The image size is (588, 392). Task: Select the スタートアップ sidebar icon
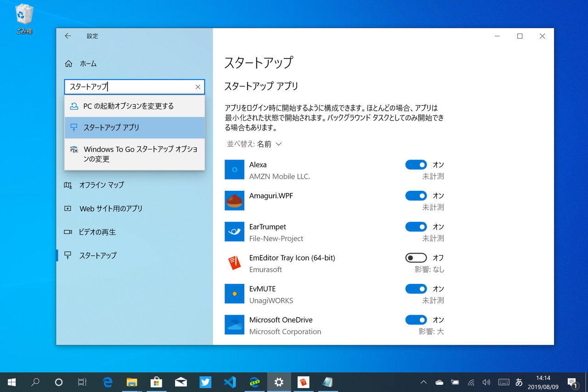pyautogui.click(x=68, y=255)
